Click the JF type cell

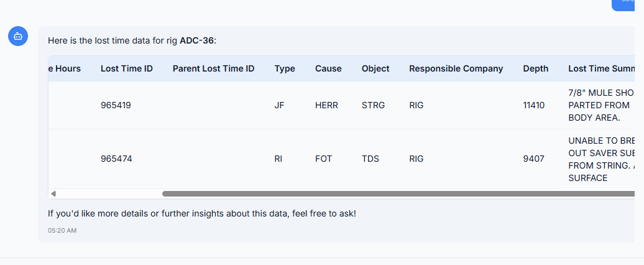(x=279, y=105)
